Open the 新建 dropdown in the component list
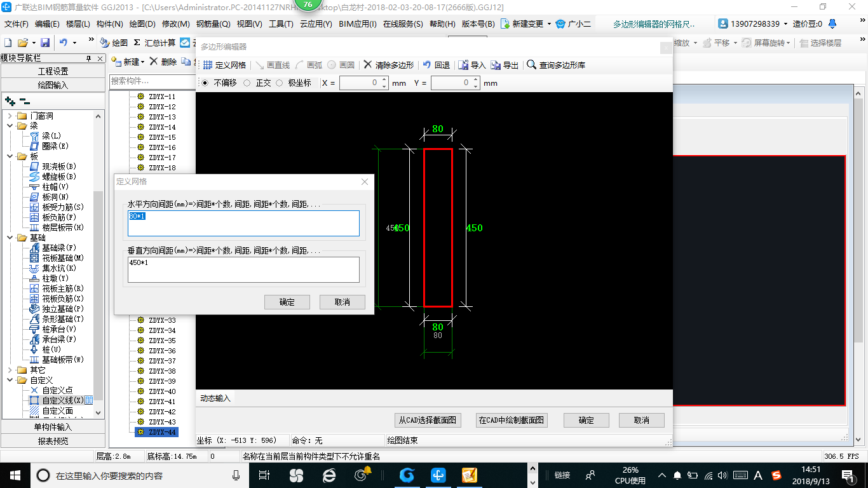This screenshot has width=868, height=488. [x=143, y=62]
